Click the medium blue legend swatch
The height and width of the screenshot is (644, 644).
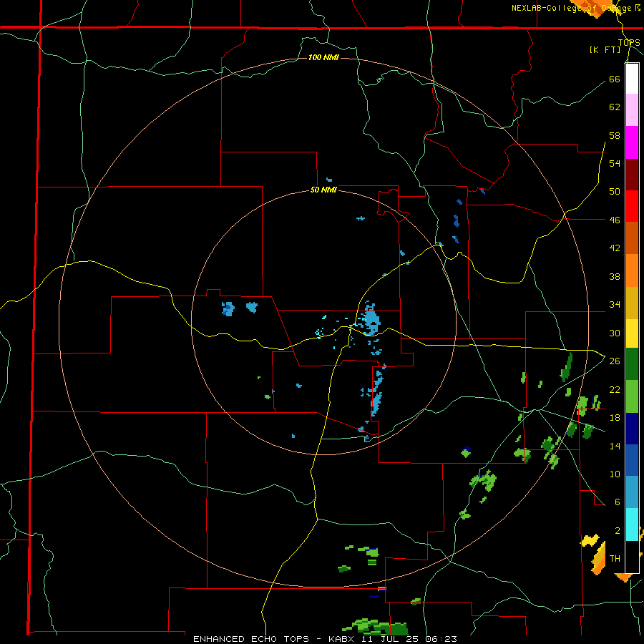point(632,460)
